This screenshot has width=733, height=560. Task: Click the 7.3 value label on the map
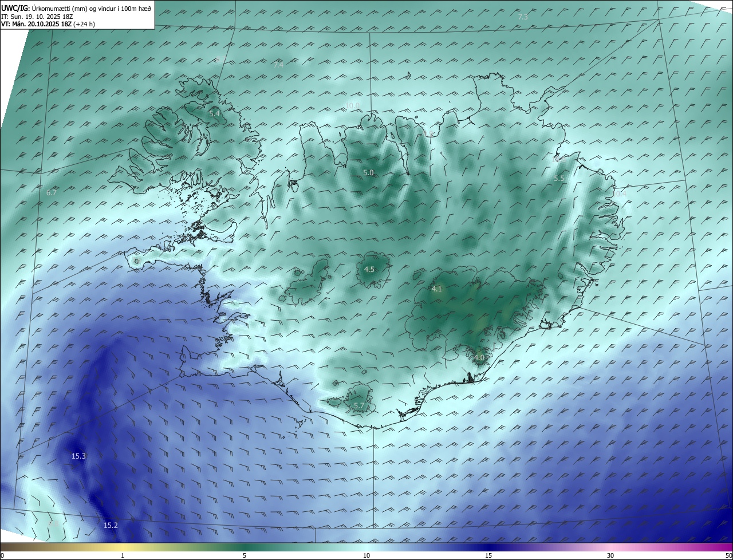coord(523,17)
